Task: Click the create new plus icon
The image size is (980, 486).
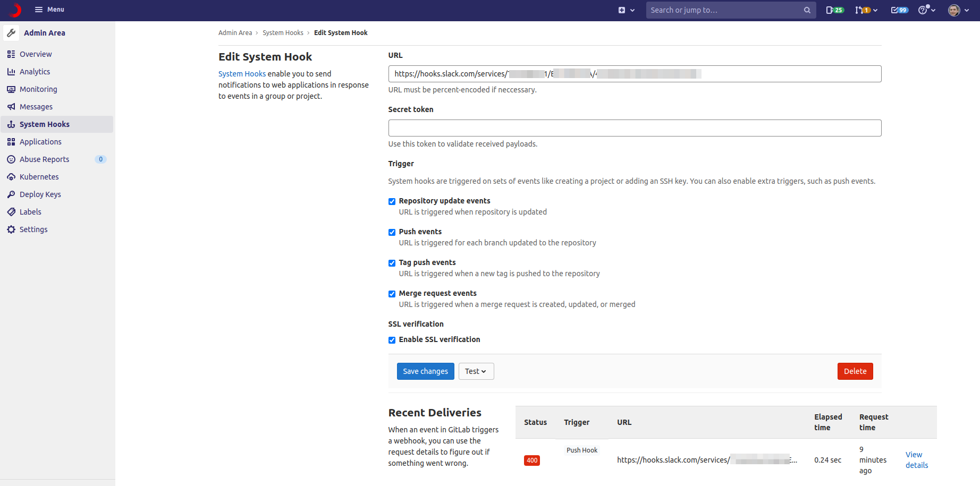Action: (x=622, y=10)
